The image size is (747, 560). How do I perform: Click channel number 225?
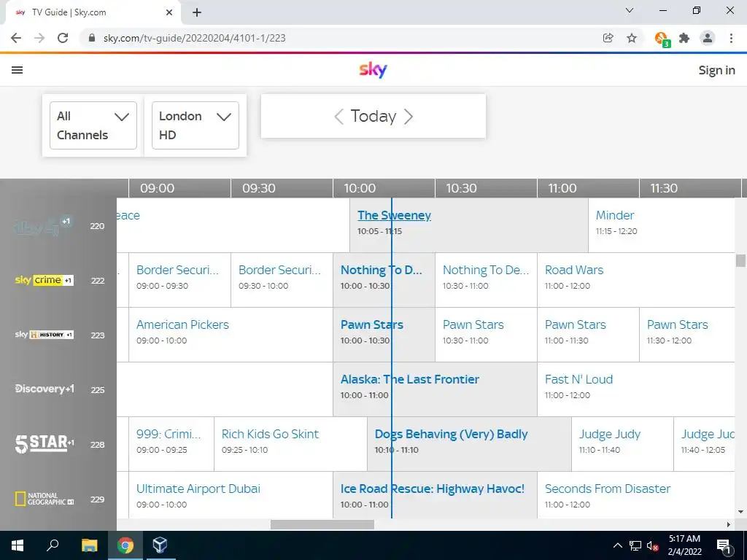pyautogui.click(x=98, y=389)
